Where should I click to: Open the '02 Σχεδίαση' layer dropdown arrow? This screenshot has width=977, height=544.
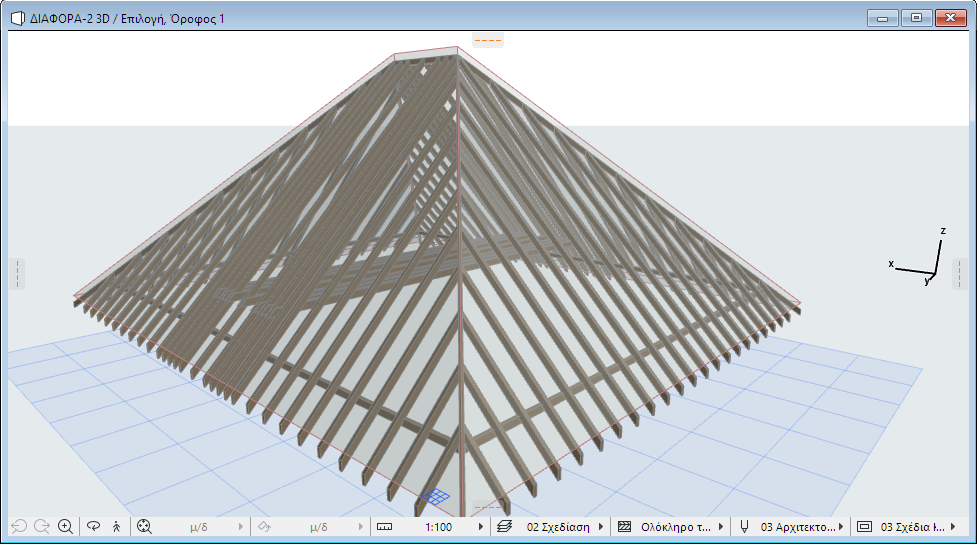tap(601, 526)
